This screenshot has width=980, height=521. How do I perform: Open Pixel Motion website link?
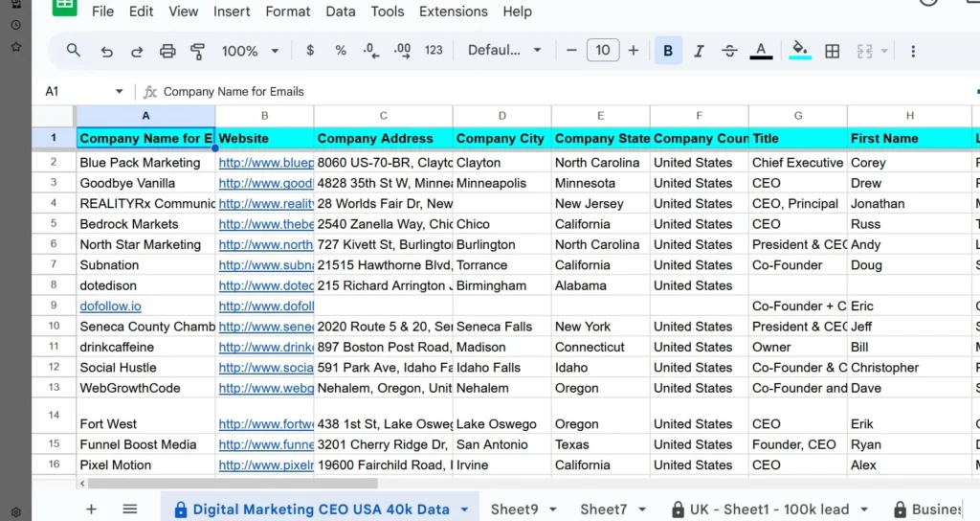pyautogui.click(x=266, y=465)
